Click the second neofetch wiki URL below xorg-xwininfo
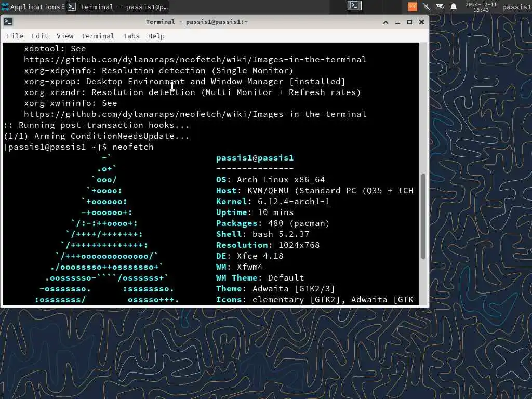 [195, 114]
